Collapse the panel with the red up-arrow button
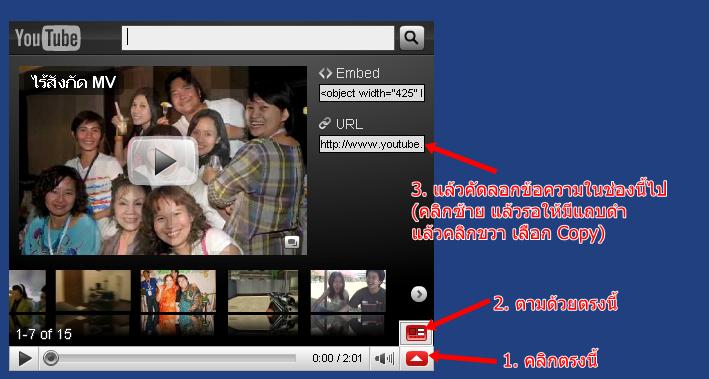Image resolution: width=709 pixels, height=379 pixels. point(417,359)
